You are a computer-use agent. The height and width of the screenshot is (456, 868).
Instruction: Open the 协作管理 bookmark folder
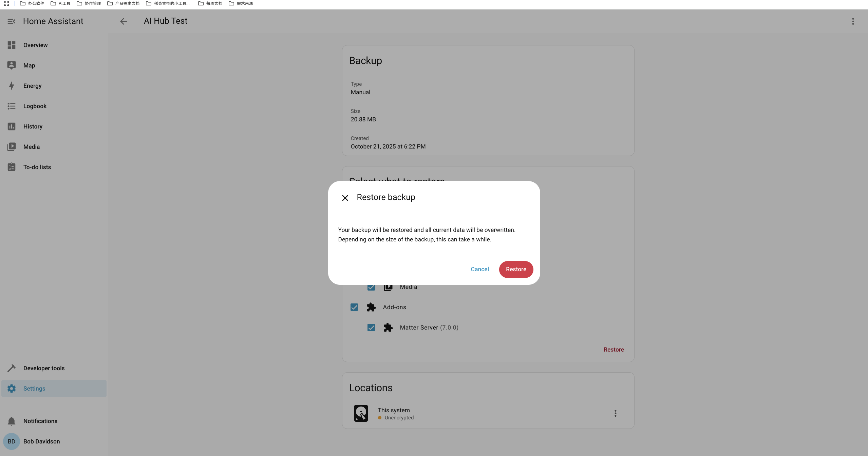[x=89, y=3]
